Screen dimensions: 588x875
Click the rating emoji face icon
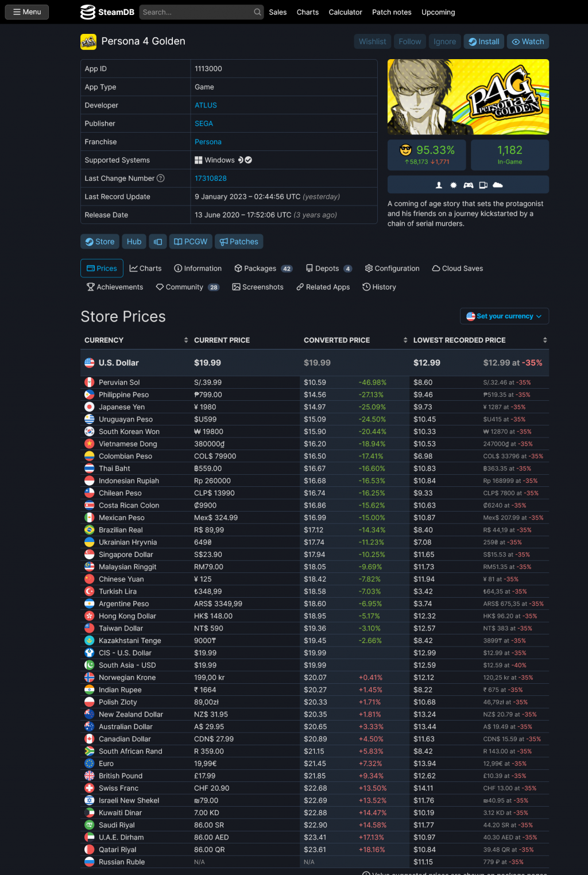[406, 150]
